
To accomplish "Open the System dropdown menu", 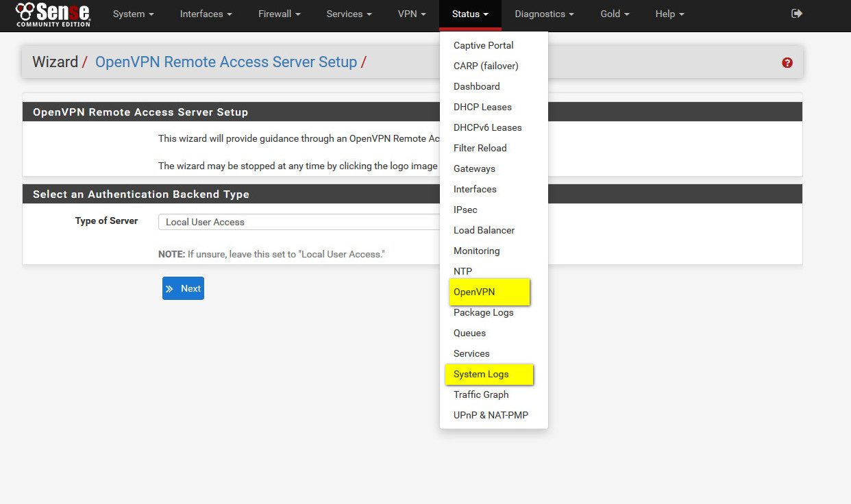I will click(133, 14).
